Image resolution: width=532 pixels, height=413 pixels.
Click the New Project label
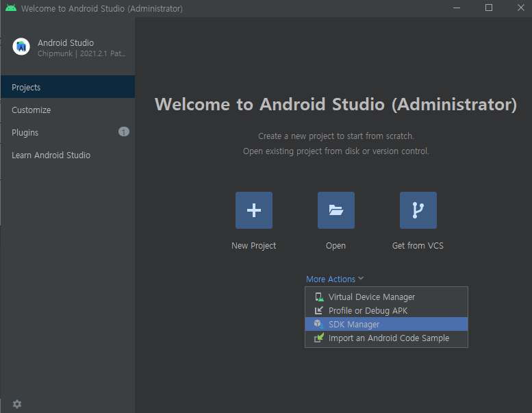point(254,246)
